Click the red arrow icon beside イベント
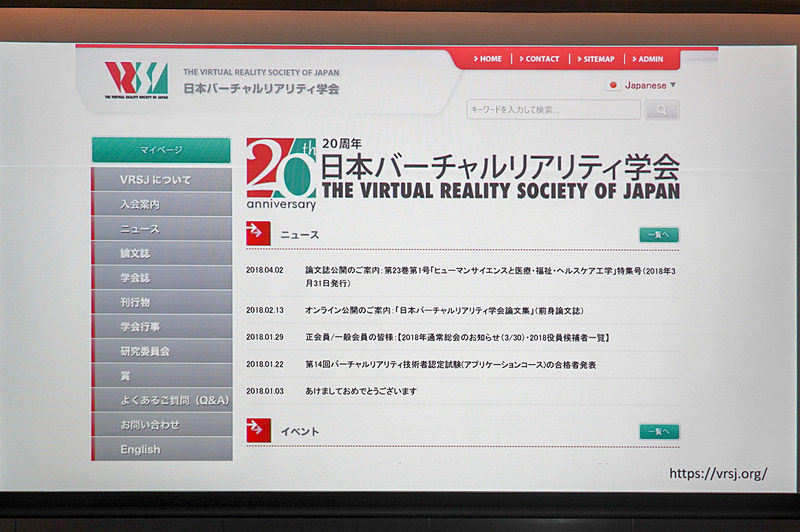The image size is (800, 532). [x=258, y=430]
